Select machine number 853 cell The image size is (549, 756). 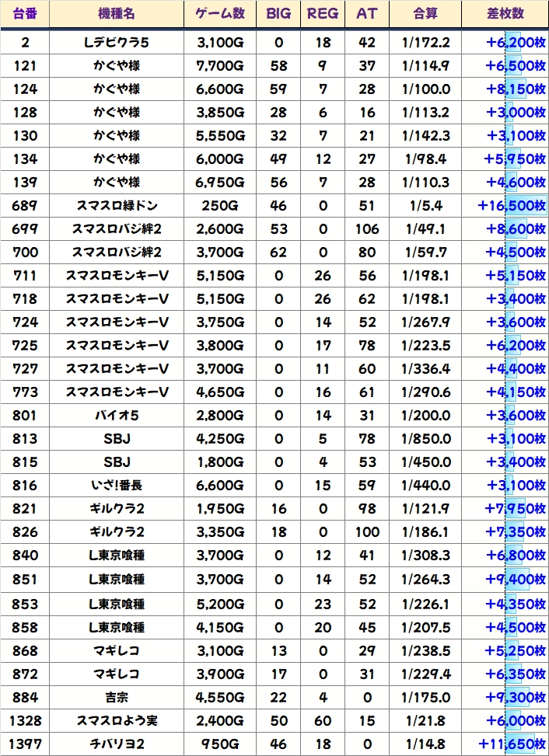[x=25, y=604]
